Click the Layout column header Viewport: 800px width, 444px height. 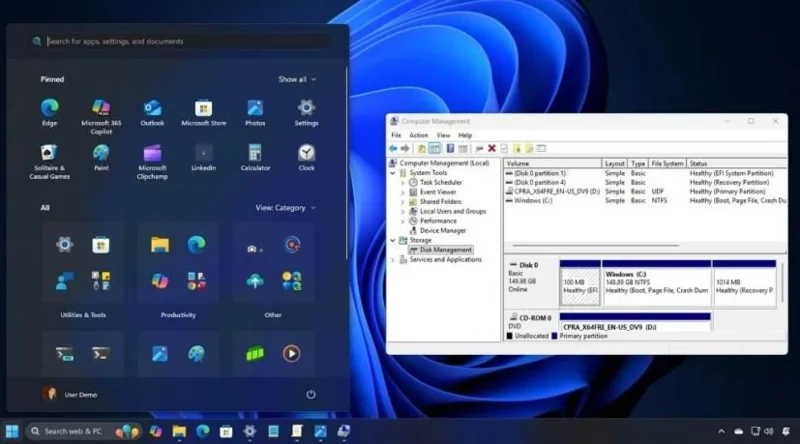[614, 164]
